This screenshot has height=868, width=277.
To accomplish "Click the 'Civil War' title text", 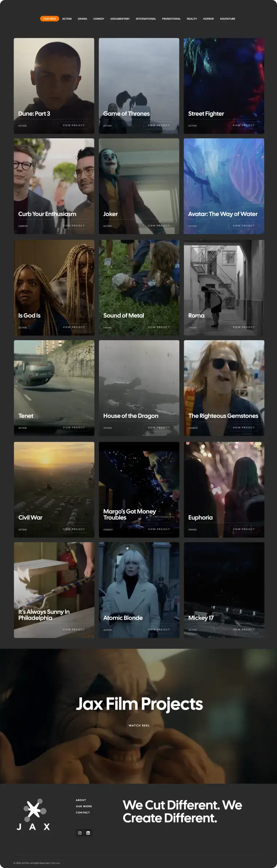I will [30, 517].
